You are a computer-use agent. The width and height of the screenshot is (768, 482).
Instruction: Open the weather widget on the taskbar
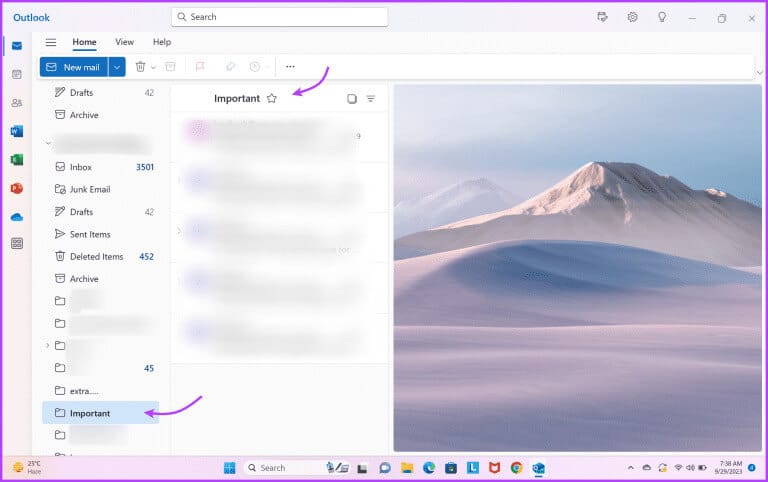coord(27,468)
